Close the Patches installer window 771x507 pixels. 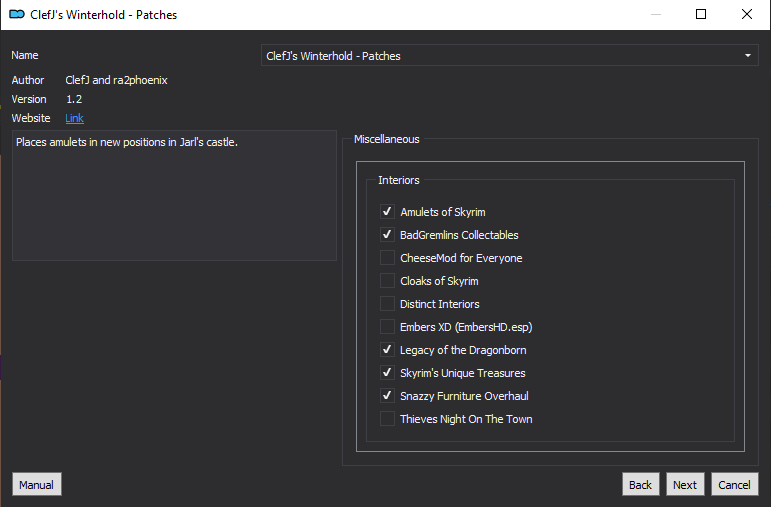coord(746,14)
